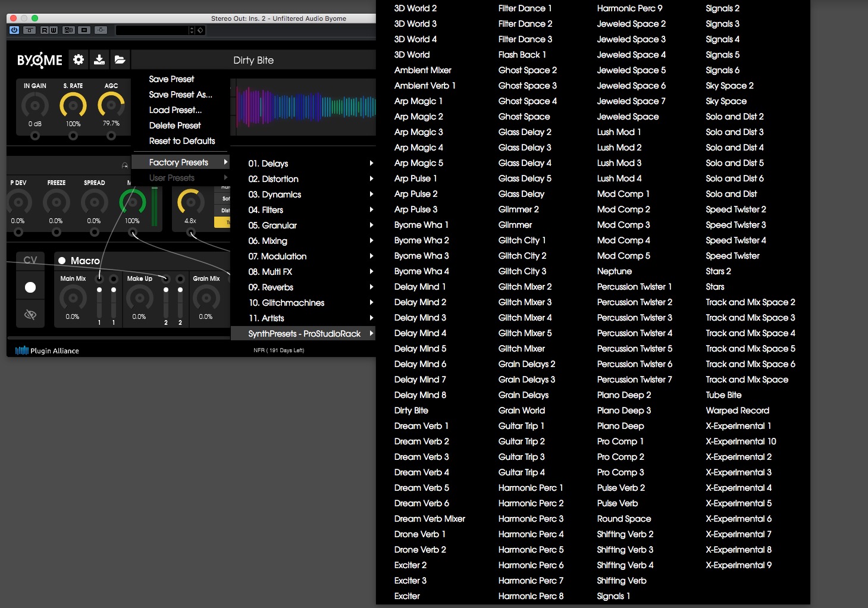
Task: Toggle the A/B comparison button
Action: click(x=69, y=30)
